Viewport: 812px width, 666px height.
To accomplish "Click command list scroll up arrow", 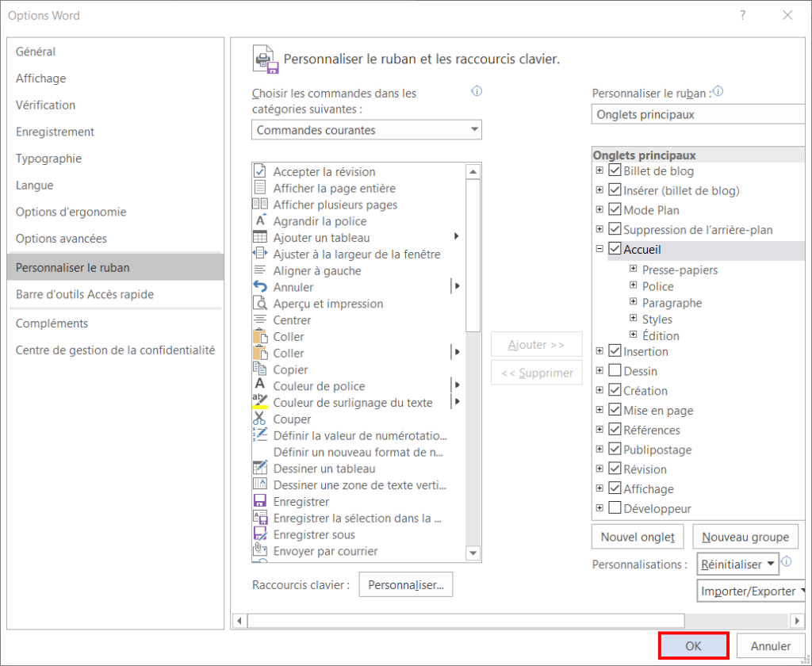I will tap(473, 171).
